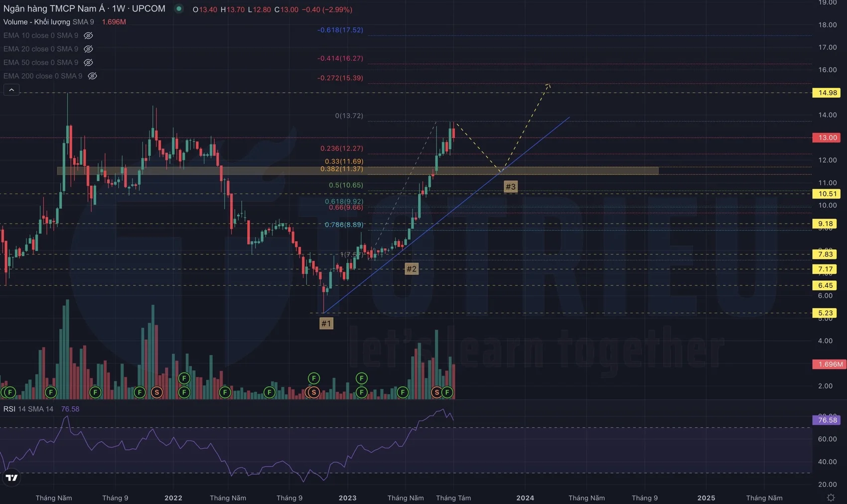Select the EMA 20 close 0 SMA 9 legend
Screen dimensions: 847x504
pyautogui.click(x=41, y=49)
